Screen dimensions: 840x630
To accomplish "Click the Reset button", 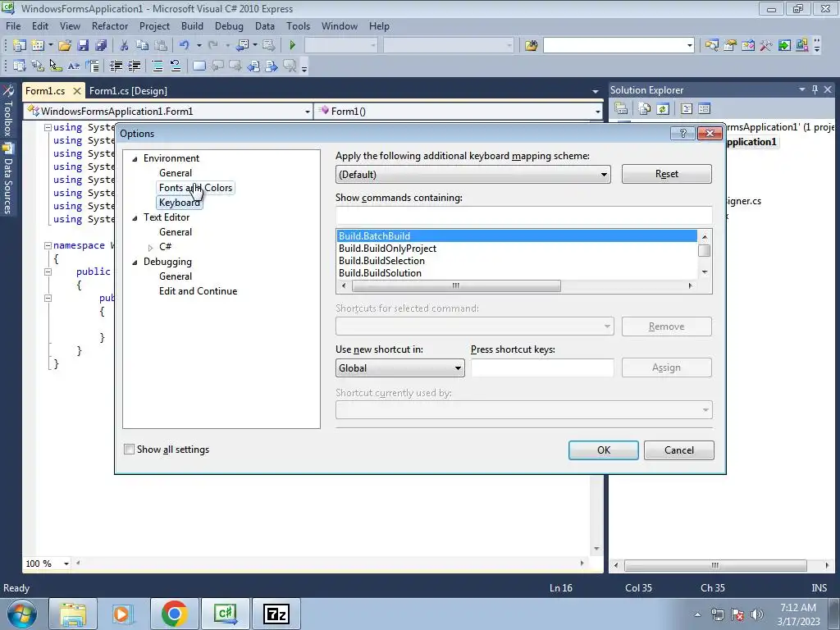I will [x=666, y=174].
